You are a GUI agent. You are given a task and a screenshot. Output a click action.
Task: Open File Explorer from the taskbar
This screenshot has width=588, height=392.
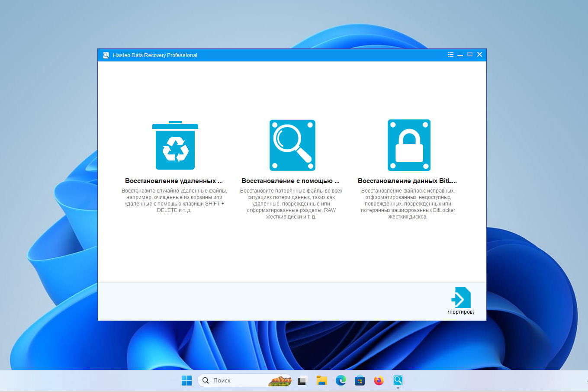321,380
